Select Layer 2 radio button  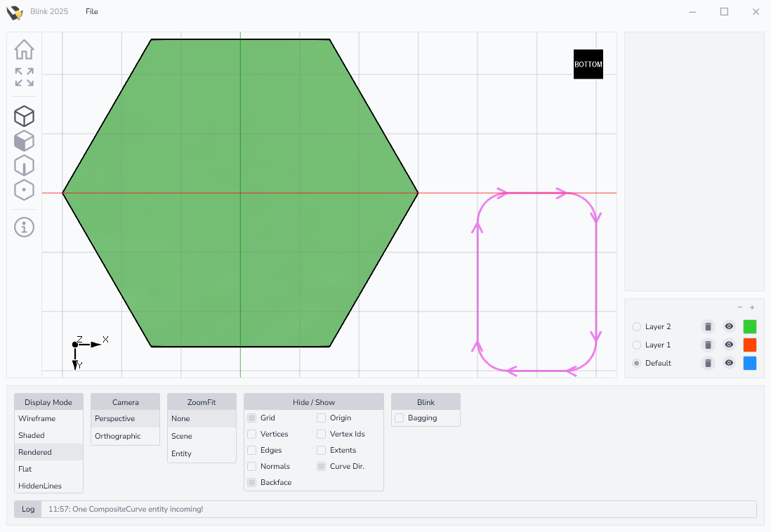click(636, 326)
